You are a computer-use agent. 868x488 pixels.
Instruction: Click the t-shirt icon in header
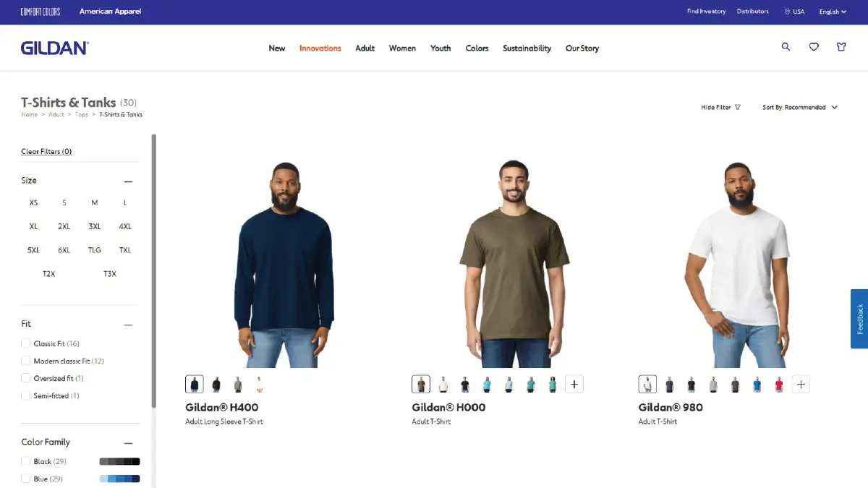point(841,47)
